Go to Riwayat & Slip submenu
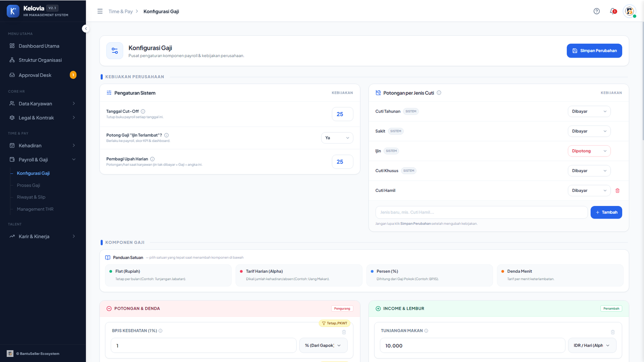The image size is (644, 362). [31, 197]
